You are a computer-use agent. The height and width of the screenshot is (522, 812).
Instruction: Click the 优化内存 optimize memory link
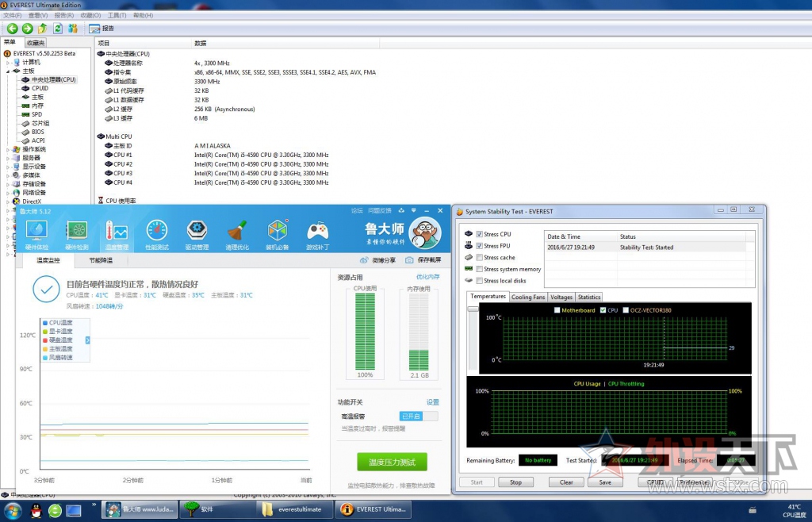point(427,277)
